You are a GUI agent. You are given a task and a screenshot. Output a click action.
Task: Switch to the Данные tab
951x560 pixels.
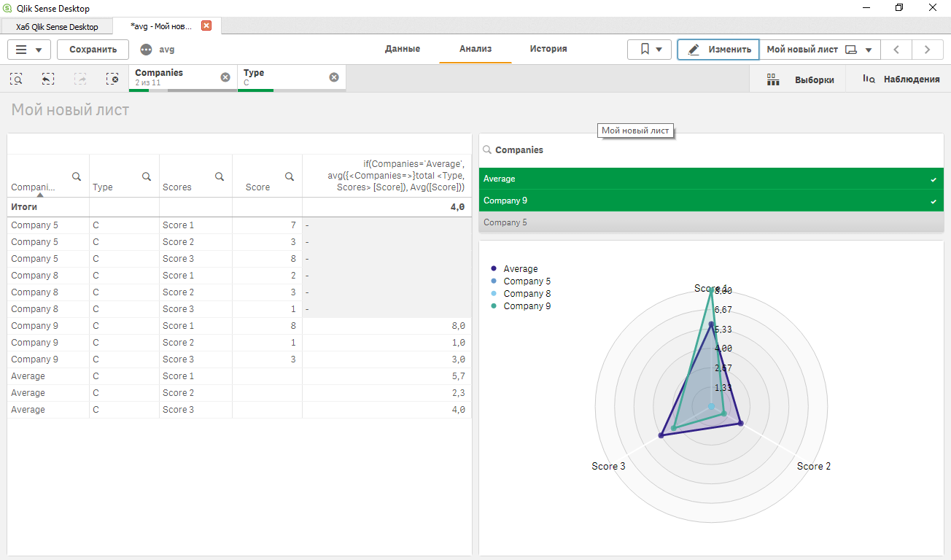tap(404, 48)
